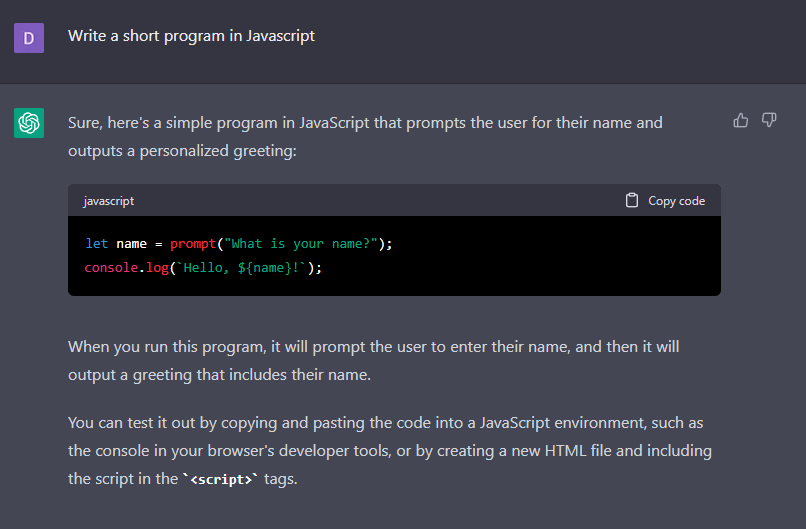Click the template string `Hello, ${name}!`
This screenshot has width=806, height=529.
[x=243, y=268]
